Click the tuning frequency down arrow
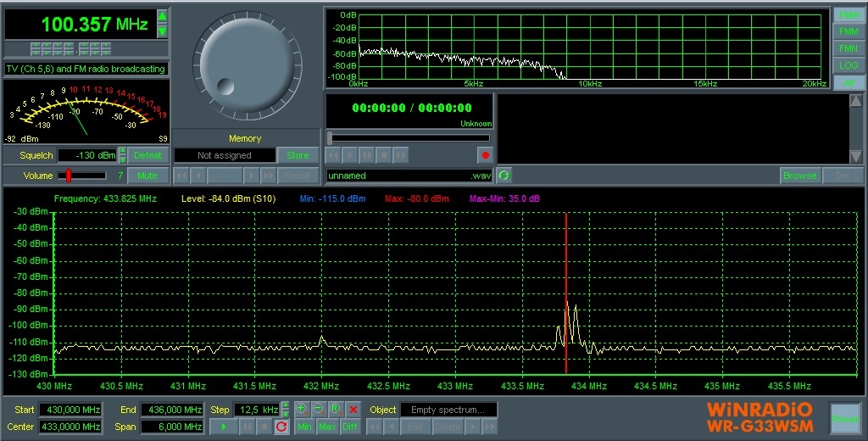This screenshot has height=441, width=868. click(162, 31)
